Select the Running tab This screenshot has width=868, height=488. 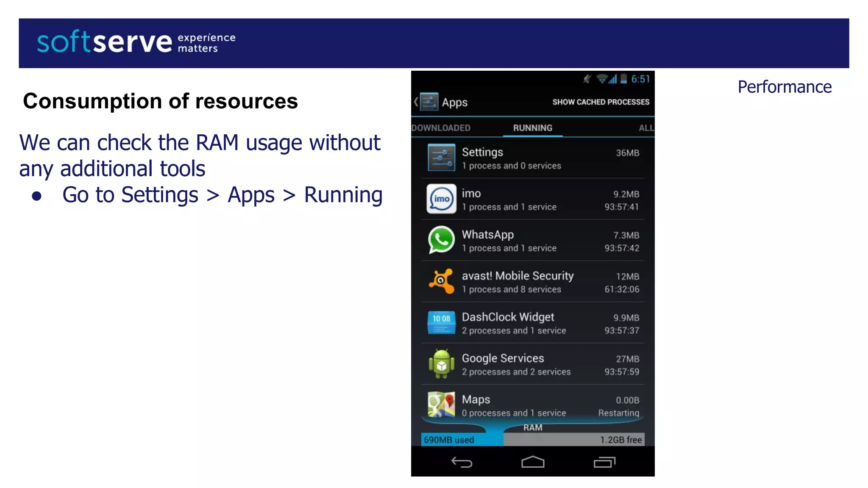click(x=533, y=128)
